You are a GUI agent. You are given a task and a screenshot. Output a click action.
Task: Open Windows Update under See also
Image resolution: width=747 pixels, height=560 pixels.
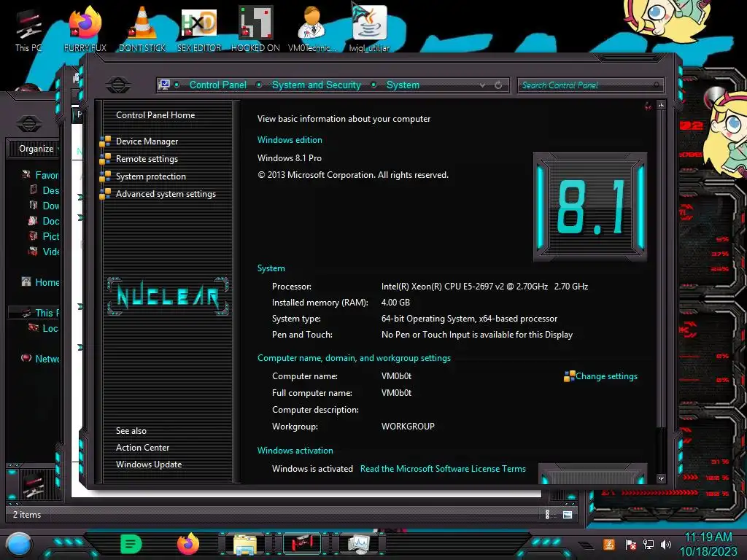pos(149,464)
